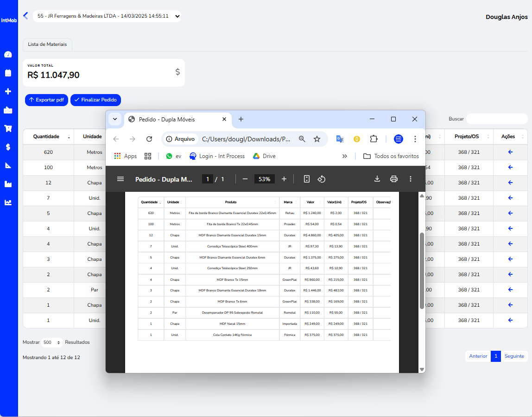
Task: Expand the hidden bookmarks overflow chevron
Action: coord(345,156)
